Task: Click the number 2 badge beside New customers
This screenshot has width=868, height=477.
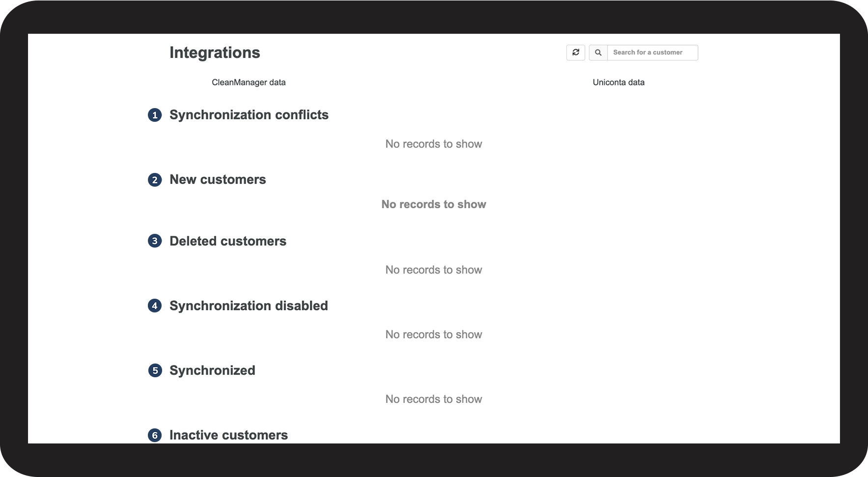Action: [155, 180]
